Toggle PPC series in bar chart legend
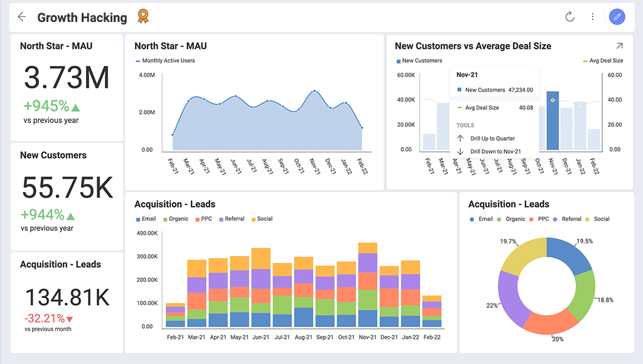Viewport: 643px width, 364px height. [x=206, y=219]
